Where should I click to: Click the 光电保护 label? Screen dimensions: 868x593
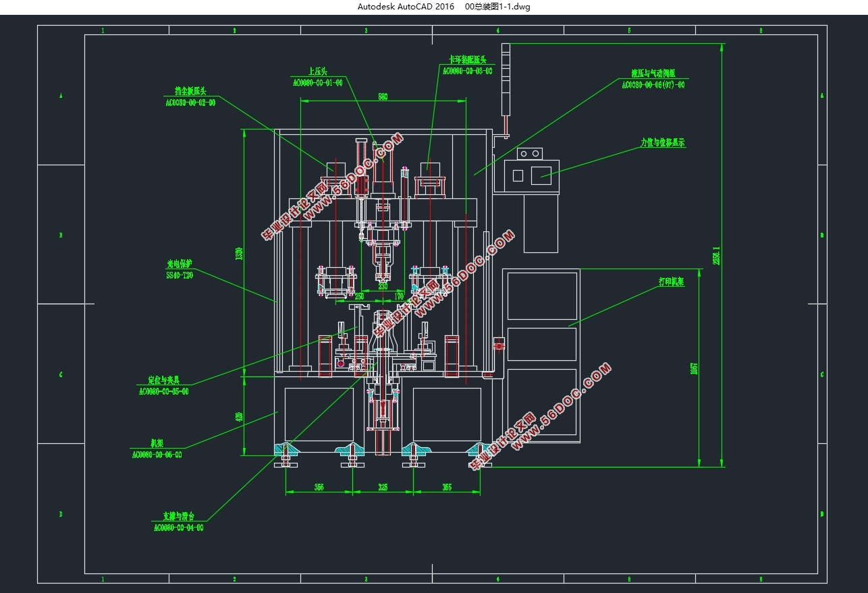click(180, 264)
